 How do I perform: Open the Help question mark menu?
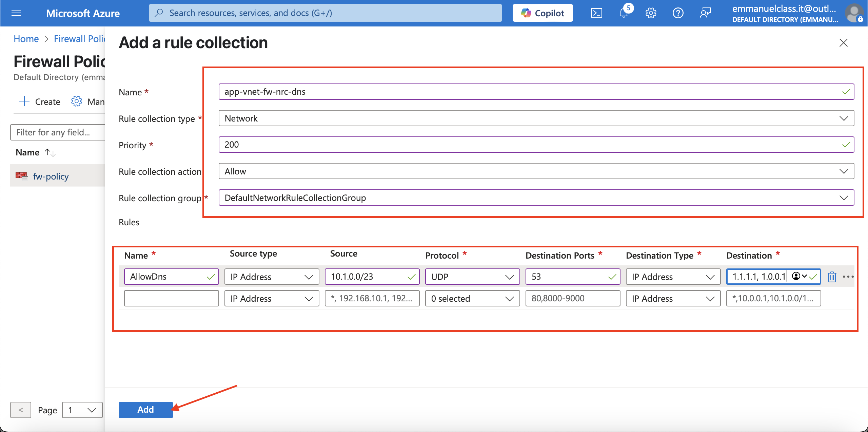coord(678,13)
